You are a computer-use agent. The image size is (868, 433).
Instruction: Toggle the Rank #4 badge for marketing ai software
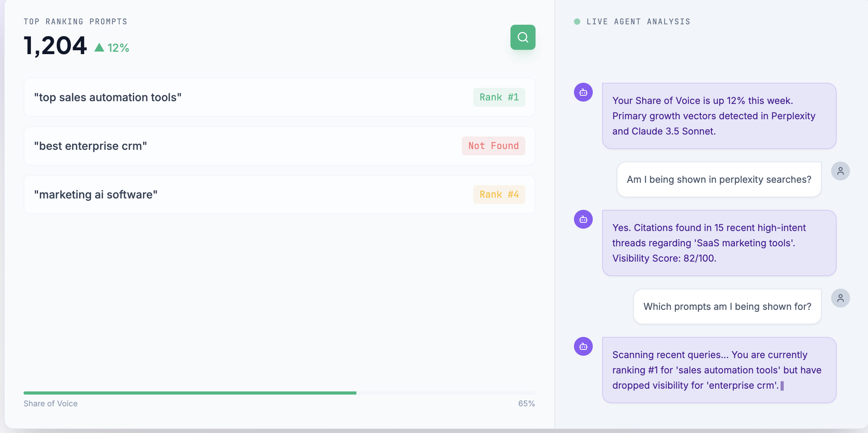(x=499, y=194)
